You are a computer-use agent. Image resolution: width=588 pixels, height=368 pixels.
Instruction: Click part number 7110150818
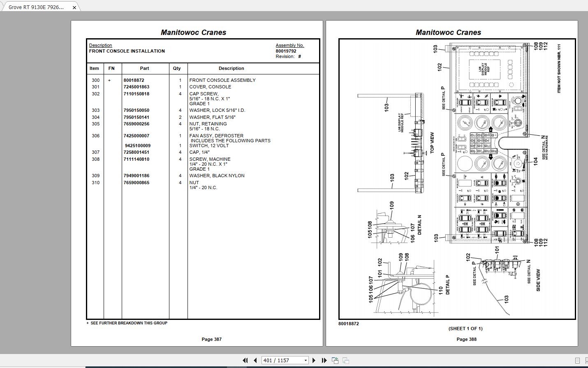[137, 94]
